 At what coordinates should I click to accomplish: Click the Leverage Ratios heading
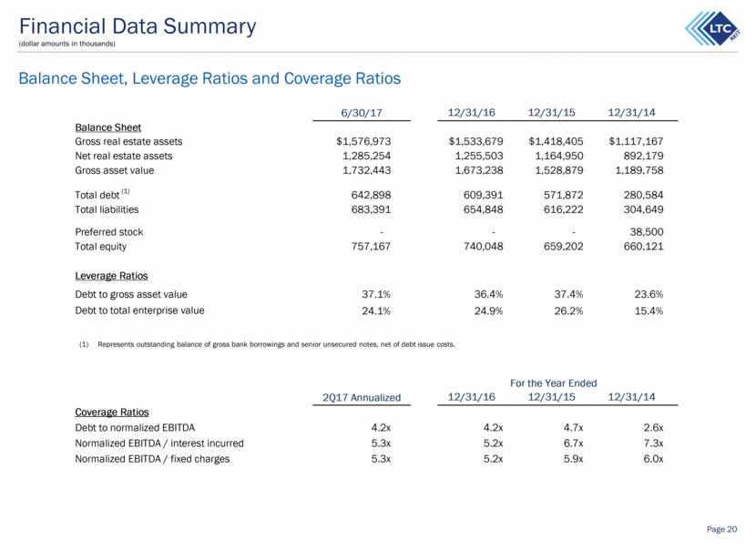click(111, 276)
